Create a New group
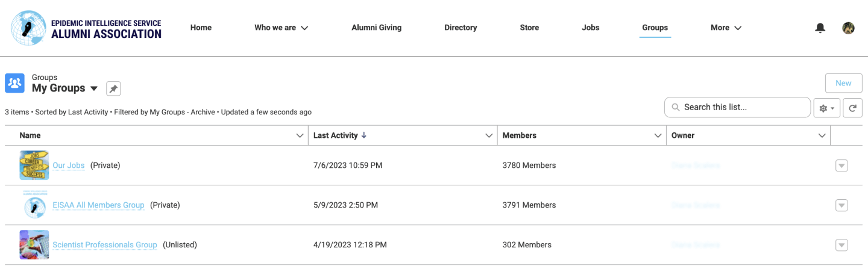868x275 pixels. point(843,83)
